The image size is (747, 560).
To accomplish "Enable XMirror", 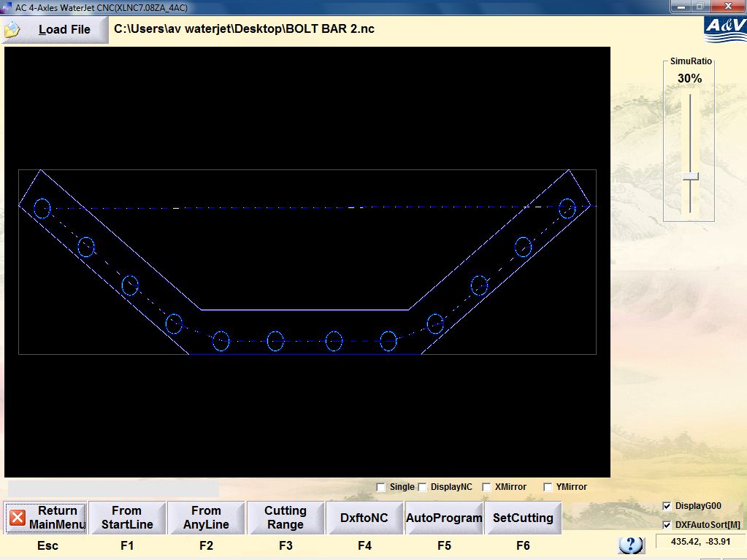I will point(486,487).
